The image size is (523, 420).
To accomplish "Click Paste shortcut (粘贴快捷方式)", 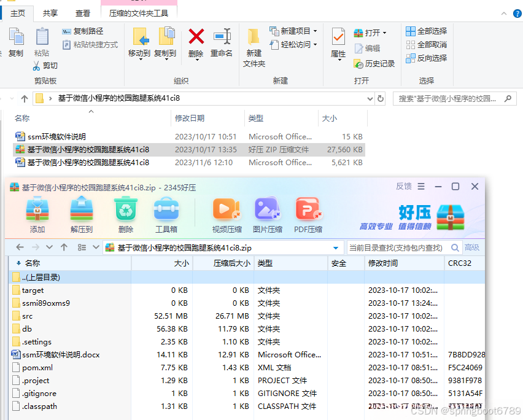I will click(x=90, y=44).
